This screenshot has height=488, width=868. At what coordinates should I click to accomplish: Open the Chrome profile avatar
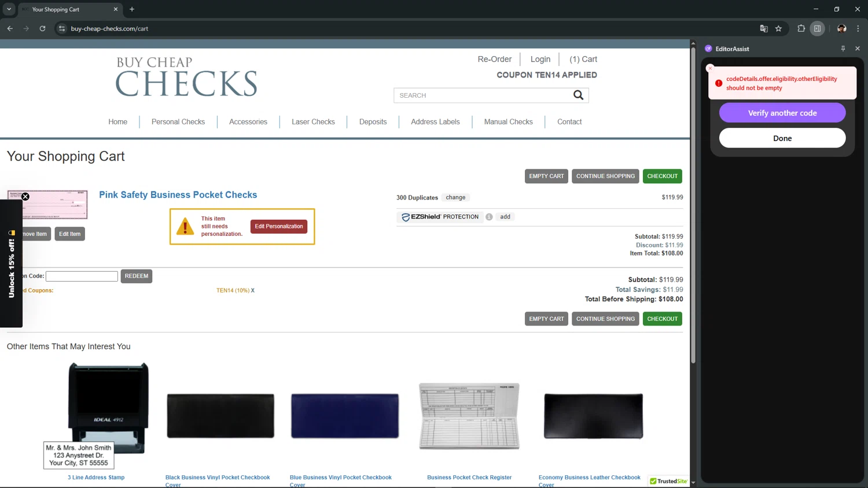(x=842, y=28)
